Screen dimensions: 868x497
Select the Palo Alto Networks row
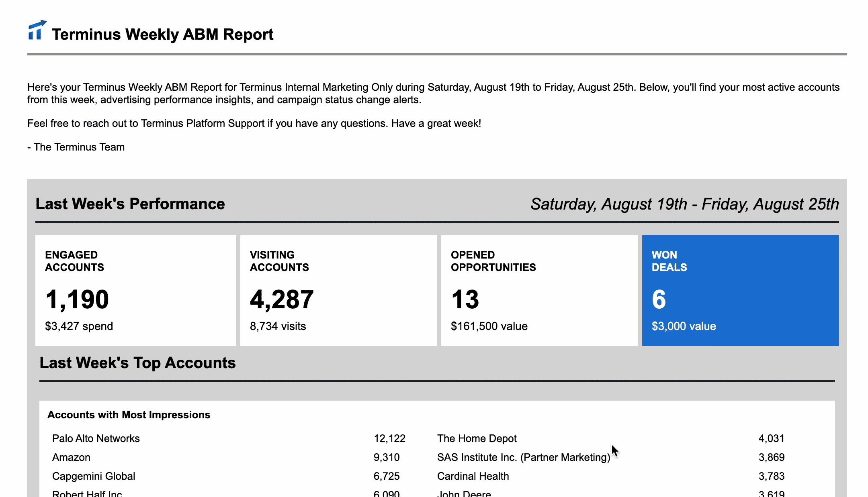click(229, 438)
